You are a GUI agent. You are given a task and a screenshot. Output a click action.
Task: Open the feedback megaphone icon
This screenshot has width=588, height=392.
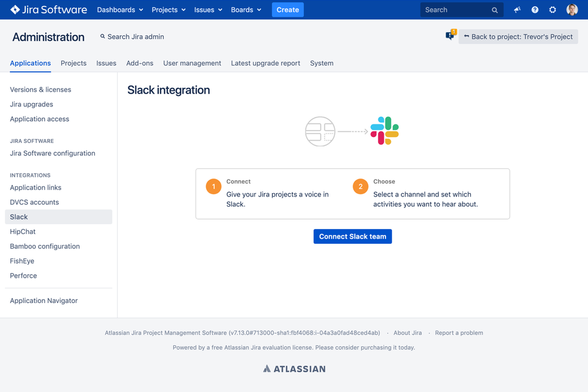pos(517,10)
